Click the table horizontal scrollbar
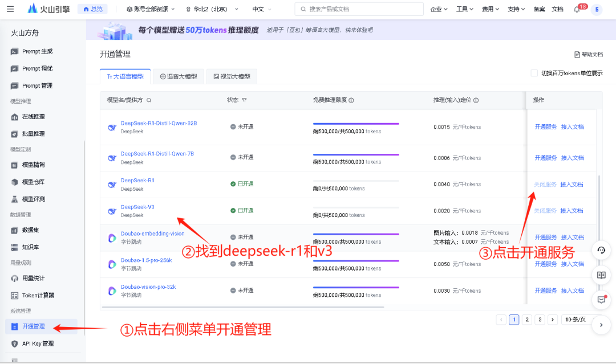Screen dimensions: 616x364 click(243, 307)
